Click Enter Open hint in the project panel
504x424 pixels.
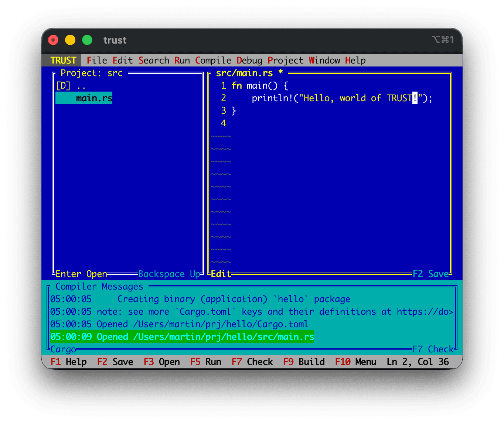tap(81, 274)
